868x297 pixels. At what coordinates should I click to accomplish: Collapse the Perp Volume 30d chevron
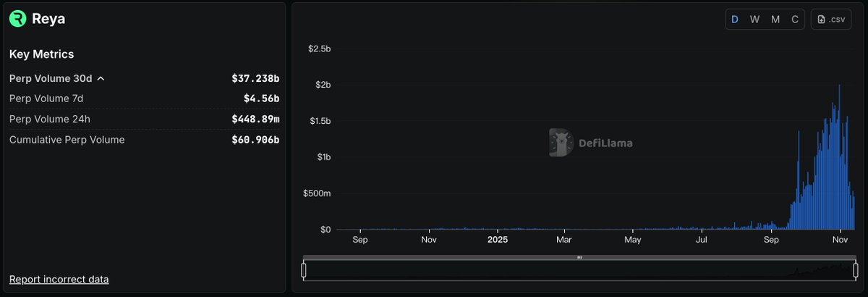(101, 78)
